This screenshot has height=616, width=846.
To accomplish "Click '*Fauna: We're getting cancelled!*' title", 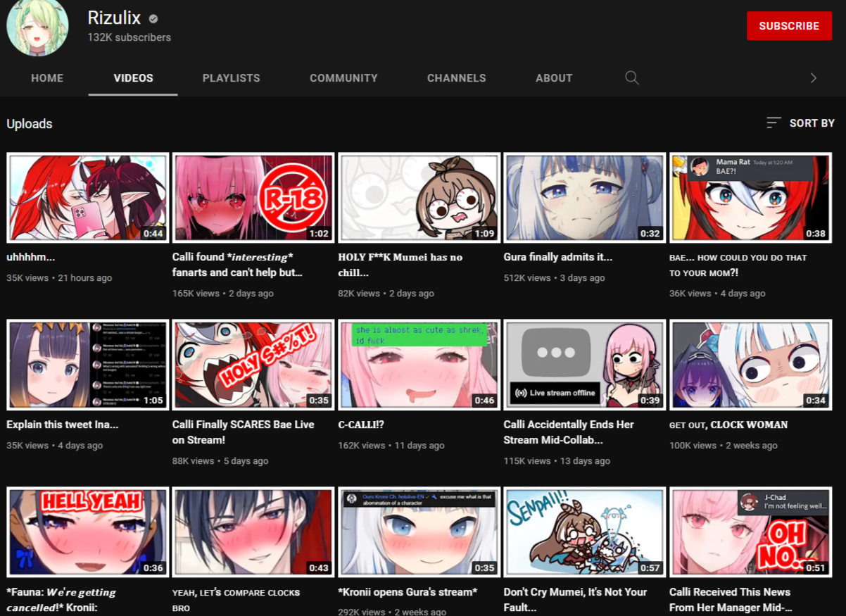I will coord(61,600).
